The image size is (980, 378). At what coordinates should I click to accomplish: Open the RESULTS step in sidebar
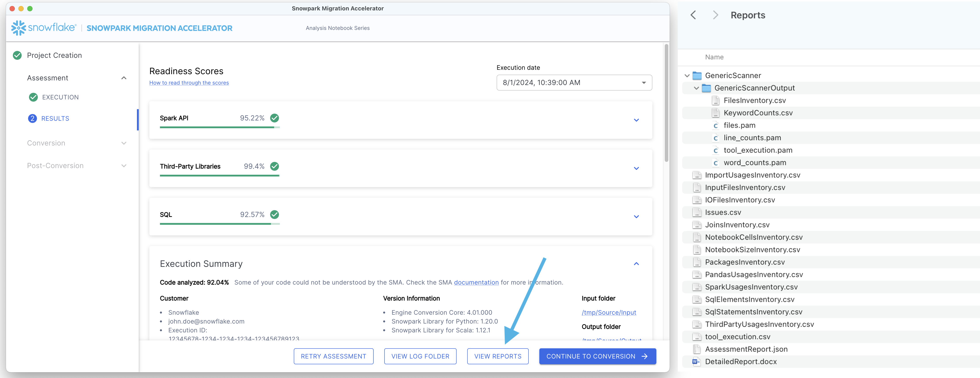pos(55,118)
